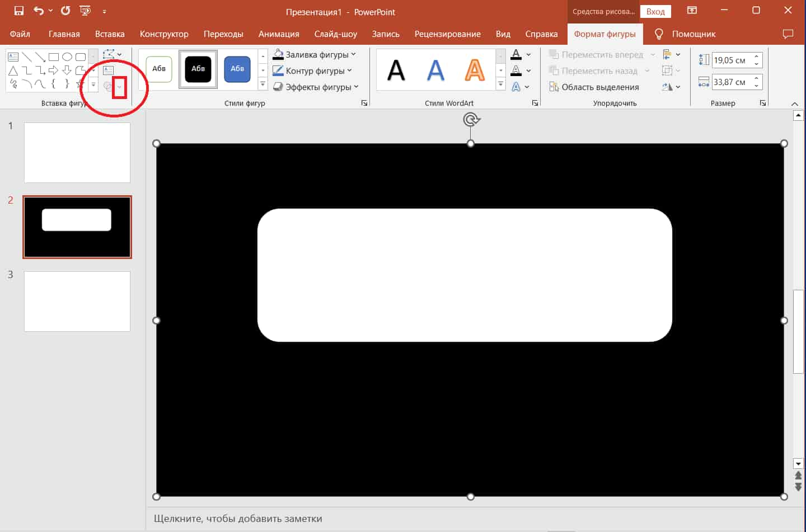Undo the last action
Viewport: 806px width, 532px height.
[38, 11]
